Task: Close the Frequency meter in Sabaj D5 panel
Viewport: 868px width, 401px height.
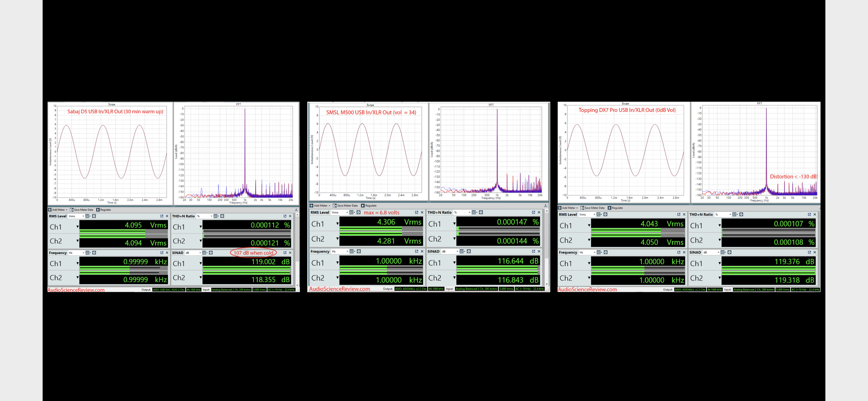Action: pos(167,253)
